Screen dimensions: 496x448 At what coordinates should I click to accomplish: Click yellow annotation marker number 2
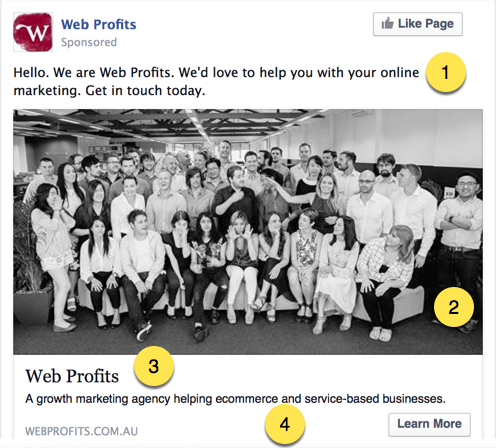[454, 307]
